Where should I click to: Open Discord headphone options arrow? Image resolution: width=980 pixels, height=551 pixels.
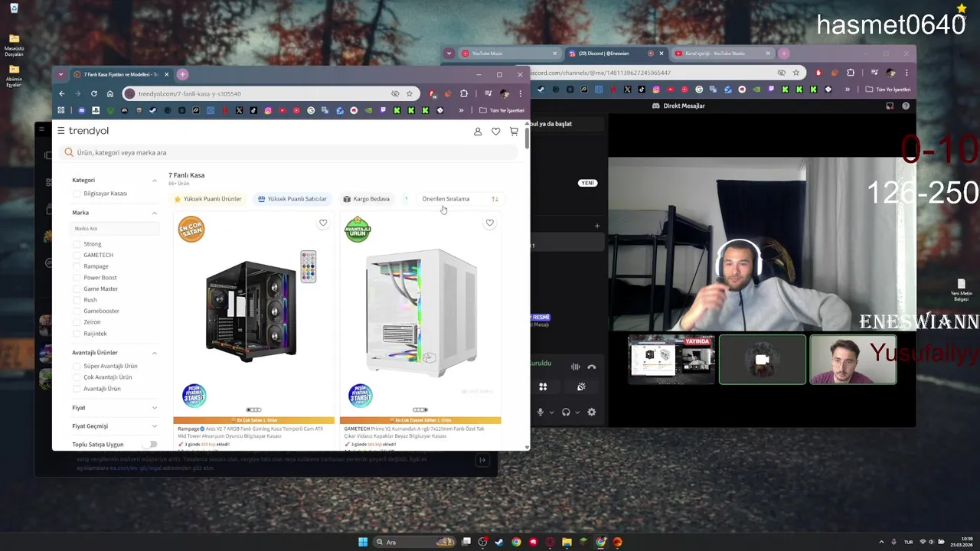click(x=577, y=412)
